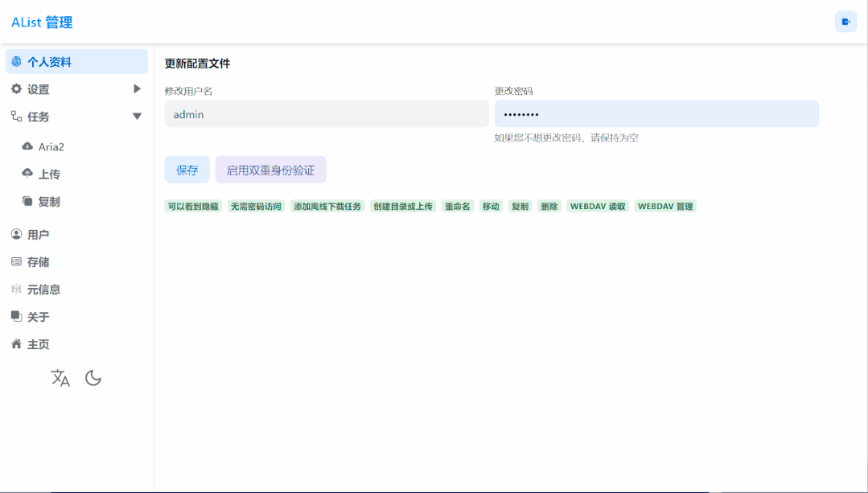Click the 主页 home icon
This screenshot has height=493, width=868.
click(x=17, y=343)
